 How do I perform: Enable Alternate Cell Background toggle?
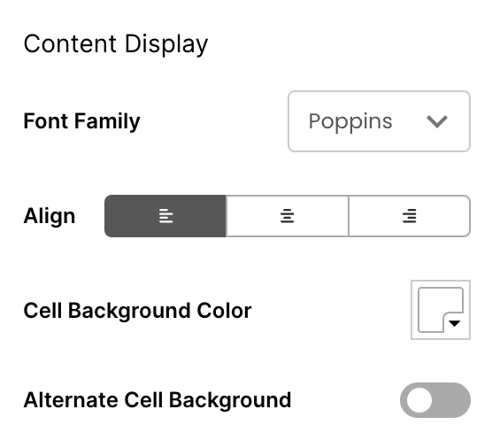(x=435, y=400)
